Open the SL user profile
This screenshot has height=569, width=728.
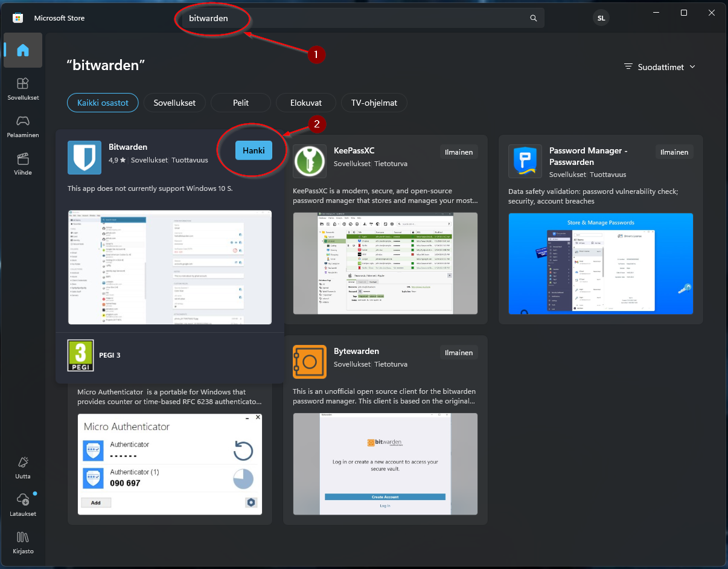(601, 18)
